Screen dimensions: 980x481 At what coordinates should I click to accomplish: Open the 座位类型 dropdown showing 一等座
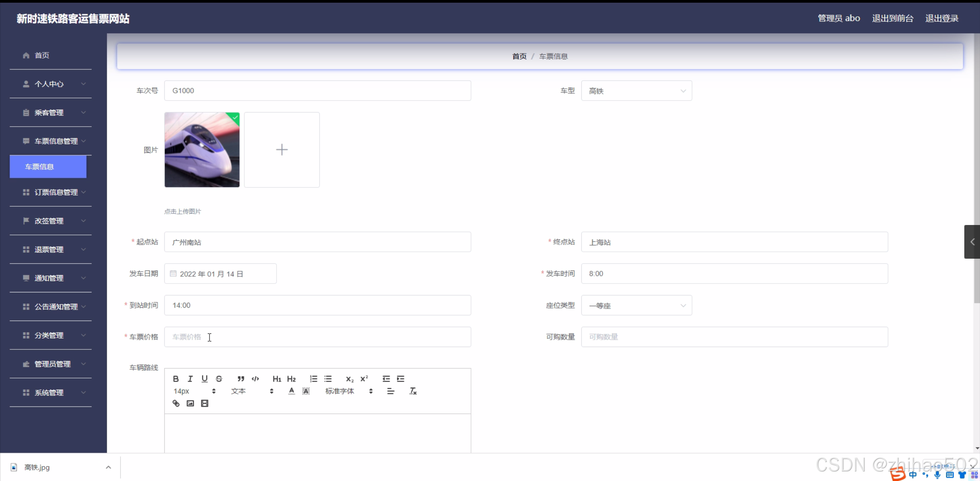click(x=636, y=305)
